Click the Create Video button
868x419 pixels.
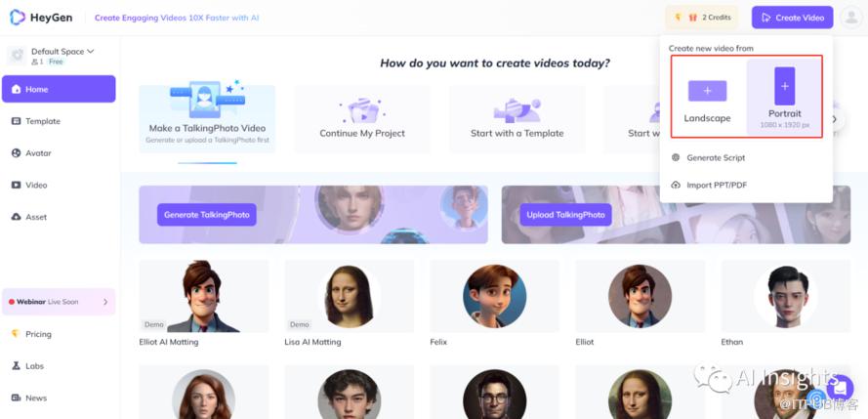pos(792,18)
